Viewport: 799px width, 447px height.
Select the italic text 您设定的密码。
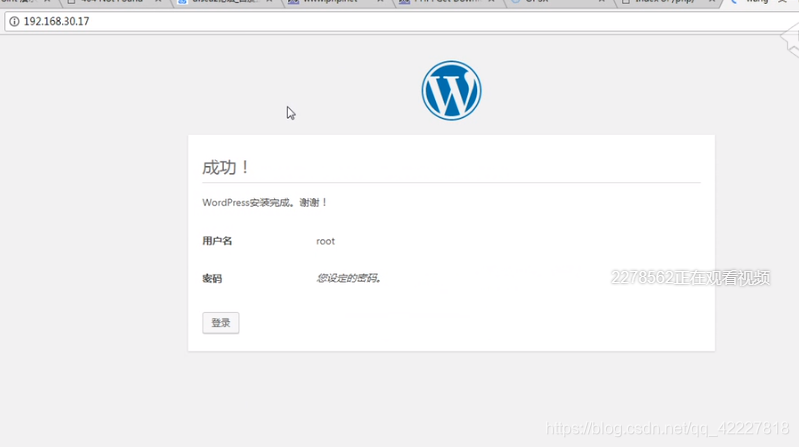click(349, 278)
